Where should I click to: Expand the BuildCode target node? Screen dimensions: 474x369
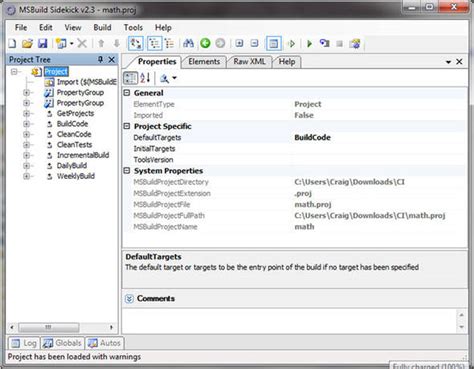click(27, 124)
